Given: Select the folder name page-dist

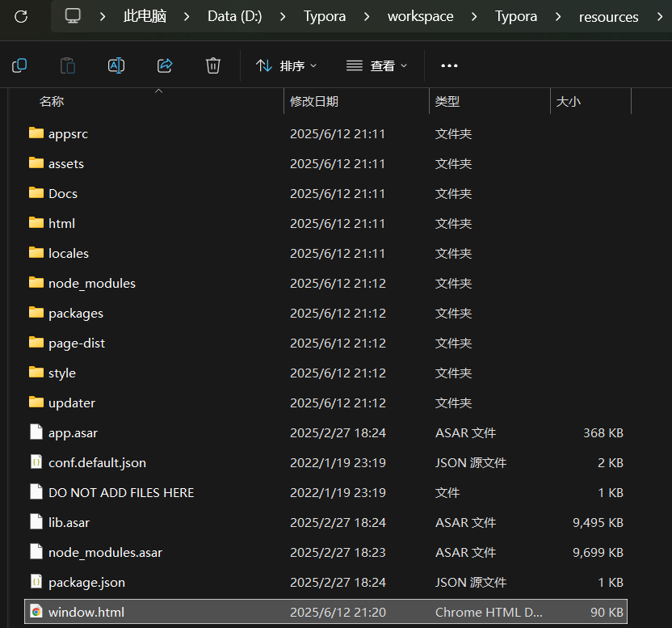Looking at the screenshot, I should (x=77, y=344).
